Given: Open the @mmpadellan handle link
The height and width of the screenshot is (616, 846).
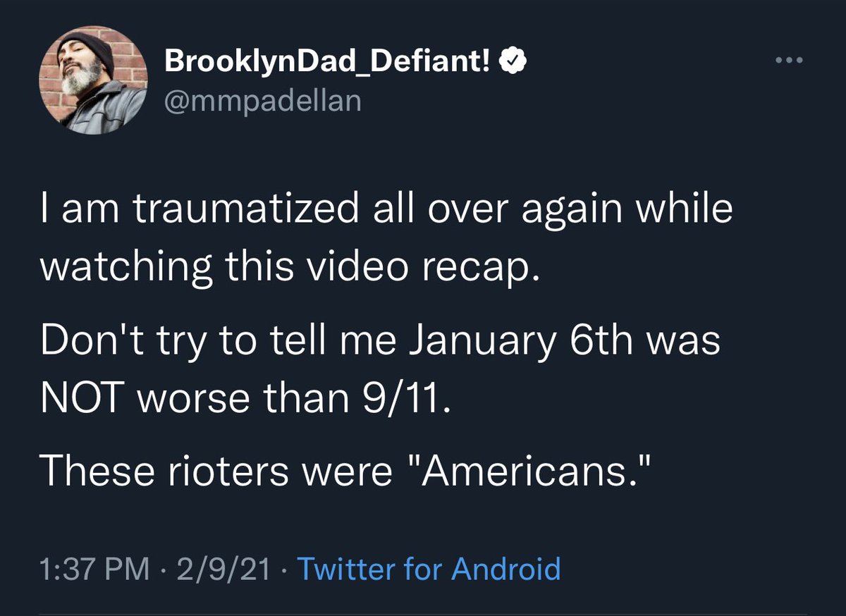Looking at the screenshot, I should (x=263, y=100).
